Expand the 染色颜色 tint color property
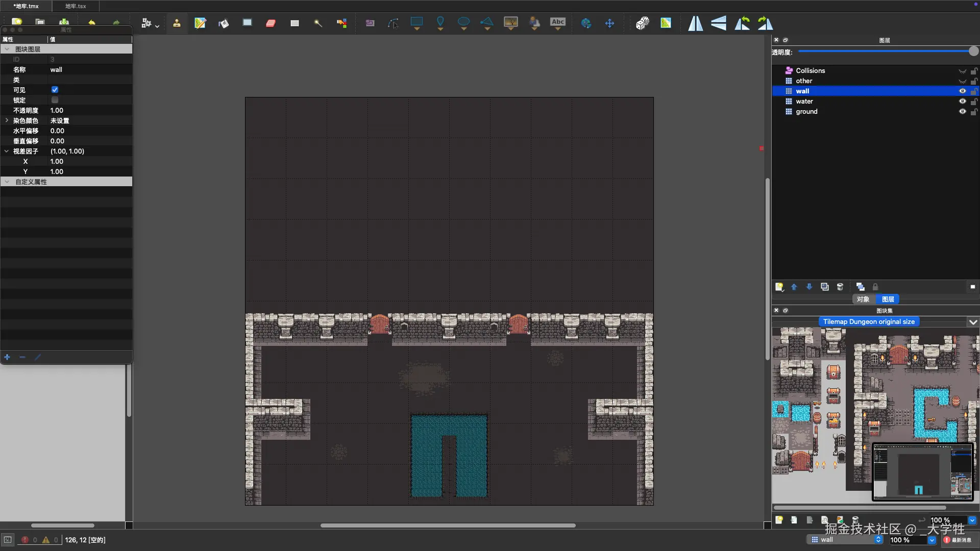 pos(7,120)
